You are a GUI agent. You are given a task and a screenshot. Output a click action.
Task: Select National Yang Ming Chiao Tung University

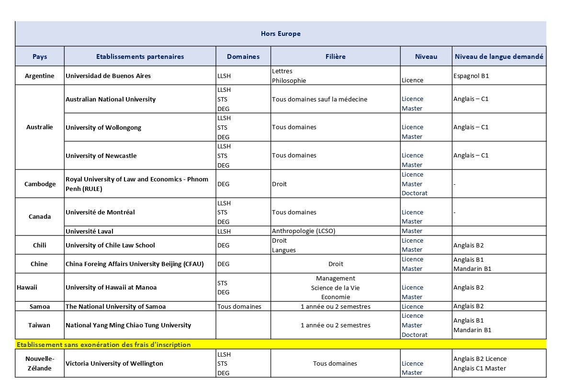pos(128,325)
